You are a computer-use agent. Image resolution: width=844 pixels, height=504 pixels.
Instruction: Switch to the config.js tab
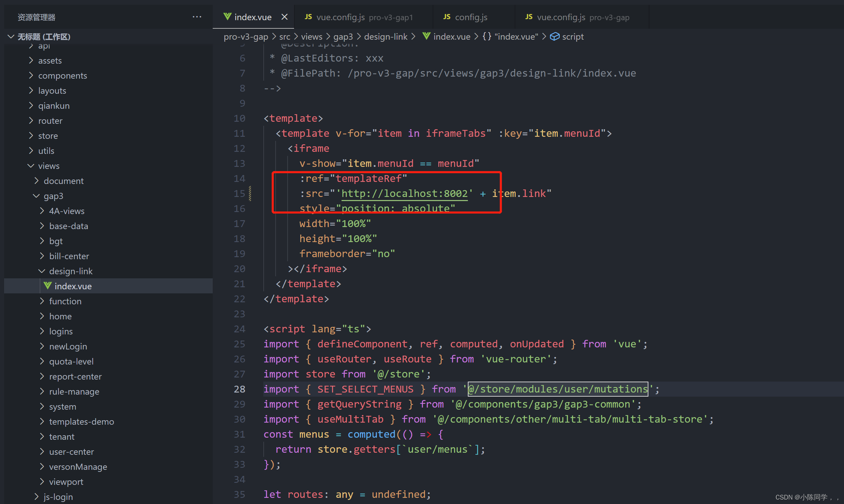click(x=471, y=17)
